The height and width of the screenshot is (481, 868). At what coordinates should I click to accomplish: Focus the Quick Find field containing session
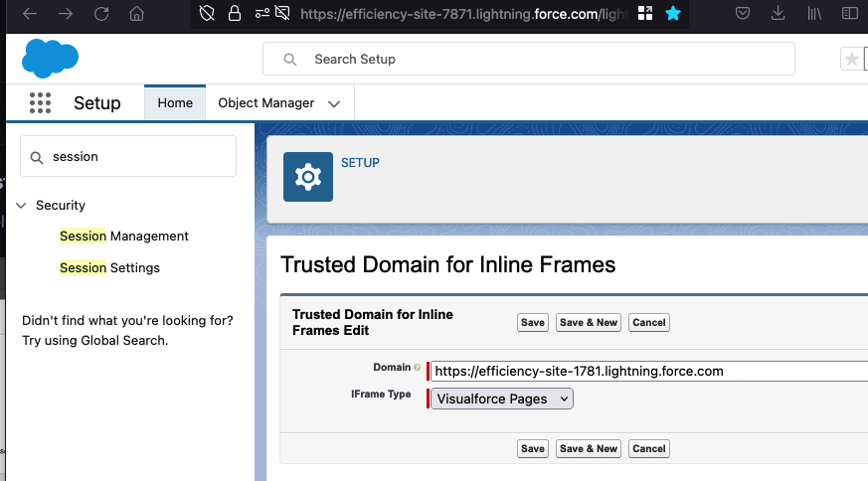point(128,157)
